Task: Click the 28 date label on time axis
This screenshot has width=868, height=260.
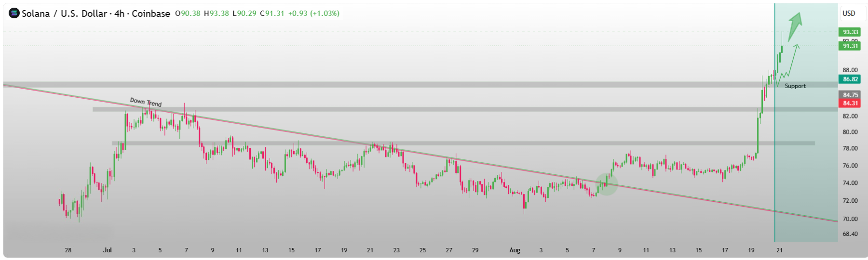Action: click(68, 250)
